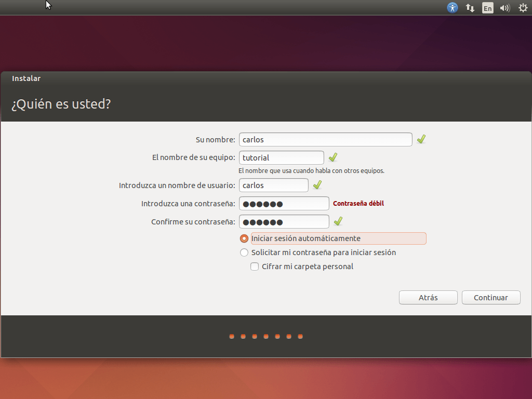
Task: Click the Introduzca un nombre de usuario label
Action: 177,185
